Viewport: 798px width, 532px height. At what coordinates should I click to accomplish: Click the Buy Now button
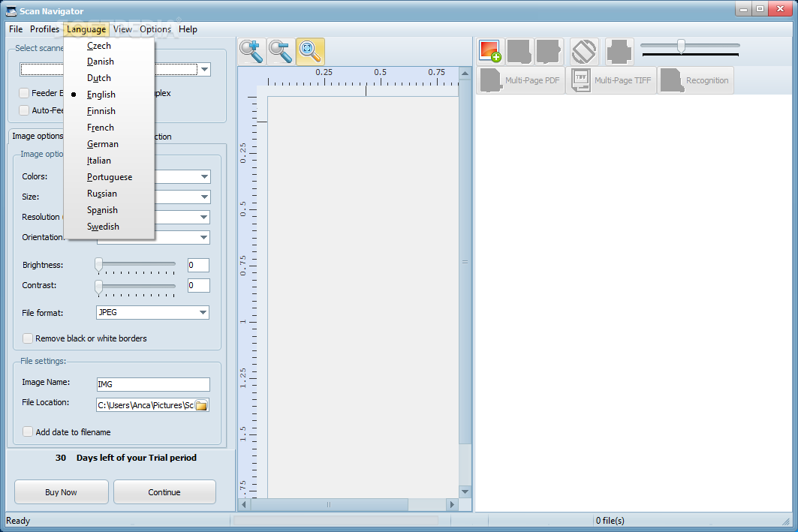click(x=61, y=491)
